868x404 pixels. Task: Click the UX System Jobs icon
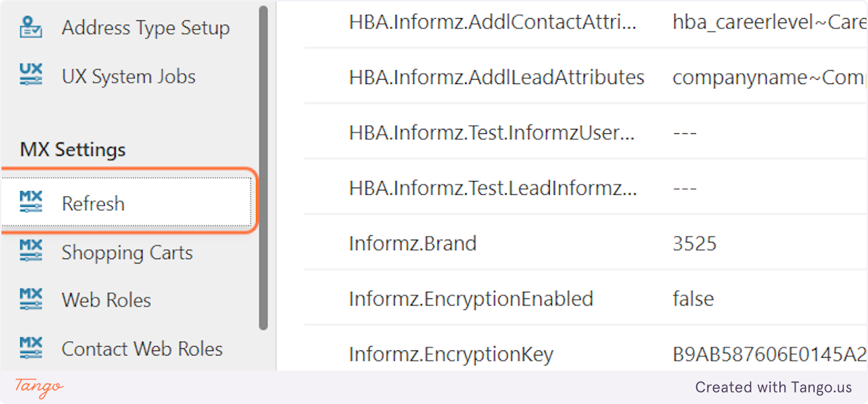click(31, 75)
